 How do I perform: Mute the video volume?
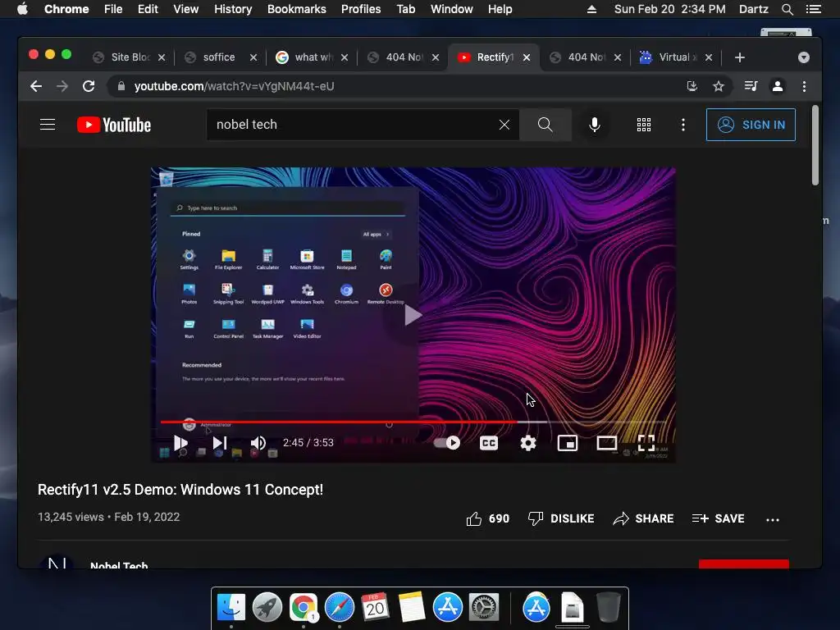tap(258, 443)
